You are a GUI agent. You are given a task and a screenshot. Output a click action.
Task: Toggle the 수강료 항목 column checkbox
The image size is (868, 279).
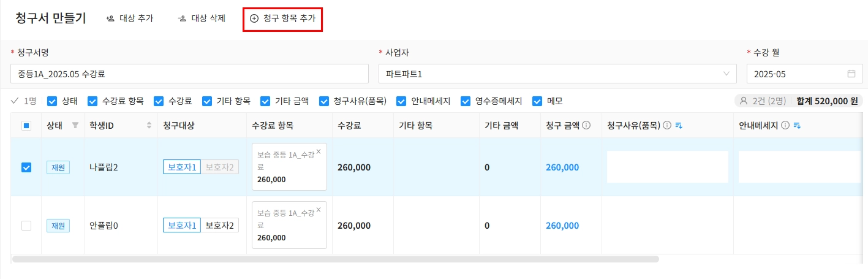click(x=93, y=101)
